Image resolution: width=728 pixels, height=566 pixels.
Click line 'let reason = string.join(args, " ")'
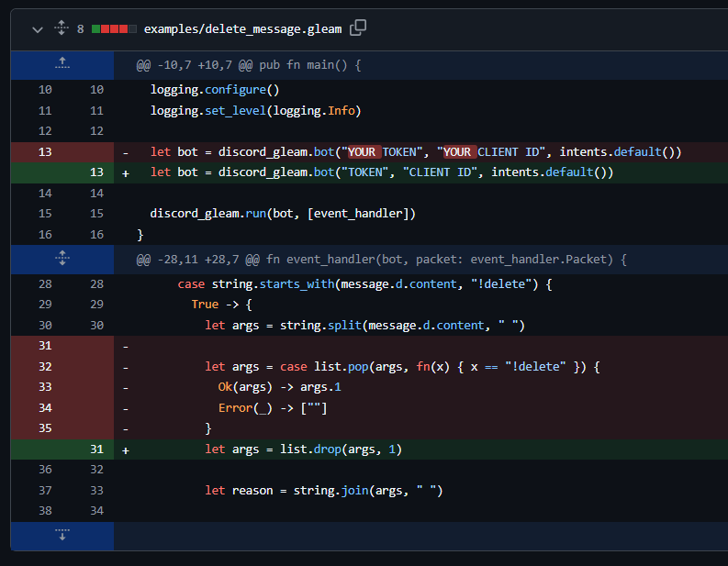[324, 491]
